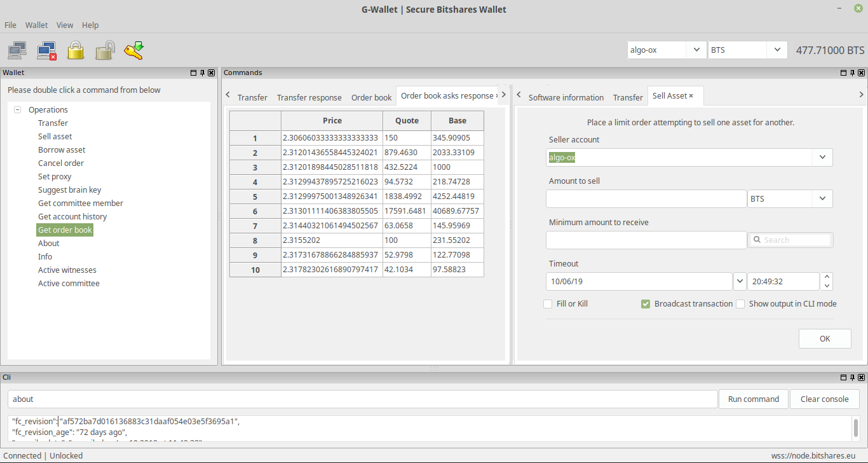Select Active committee operation

(69, 283)
